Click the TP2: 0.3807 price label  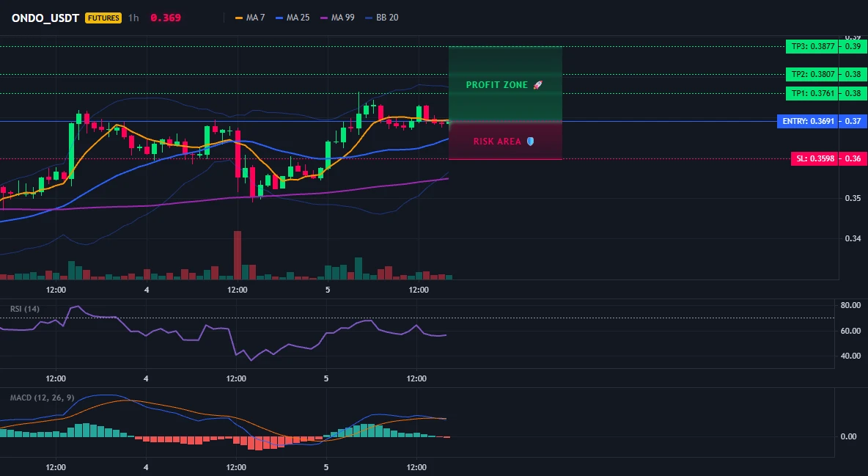tap(812, 74)
